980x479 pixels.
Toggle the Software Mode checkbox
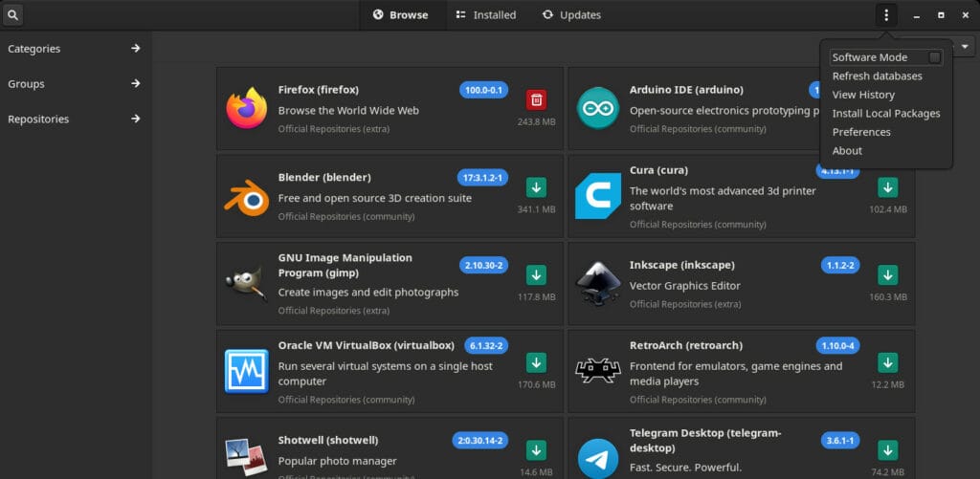click(x=934, y=57)
